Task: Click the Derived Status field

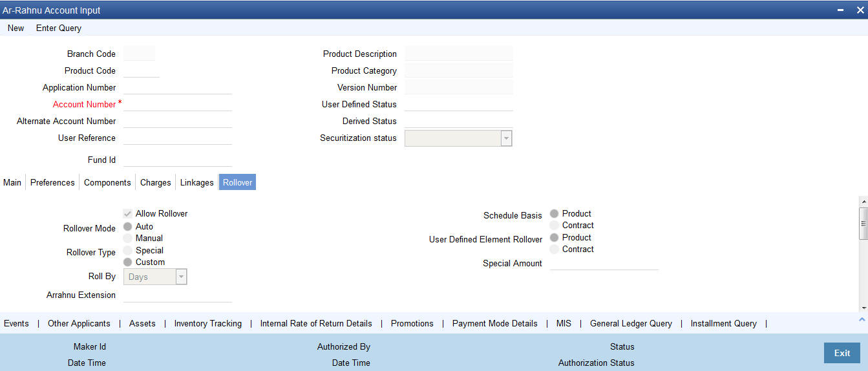Action: [x=459, y=121]
